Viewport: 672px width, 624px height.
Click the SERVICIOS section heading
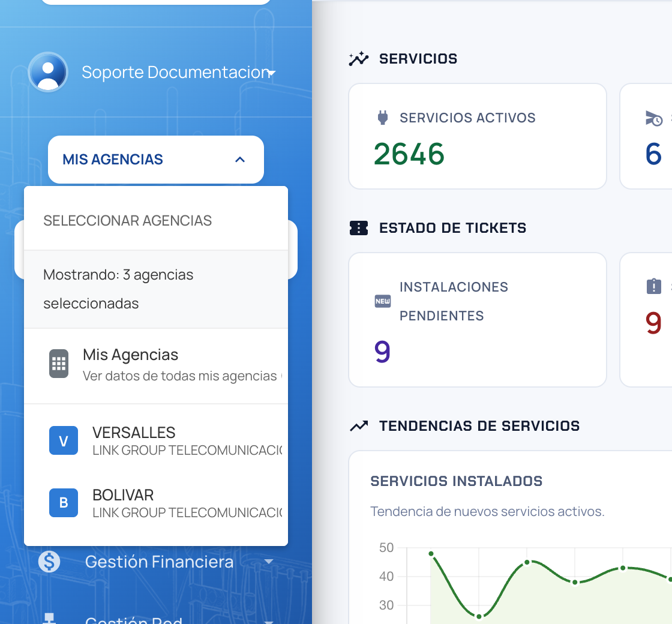tap(418, 59)
